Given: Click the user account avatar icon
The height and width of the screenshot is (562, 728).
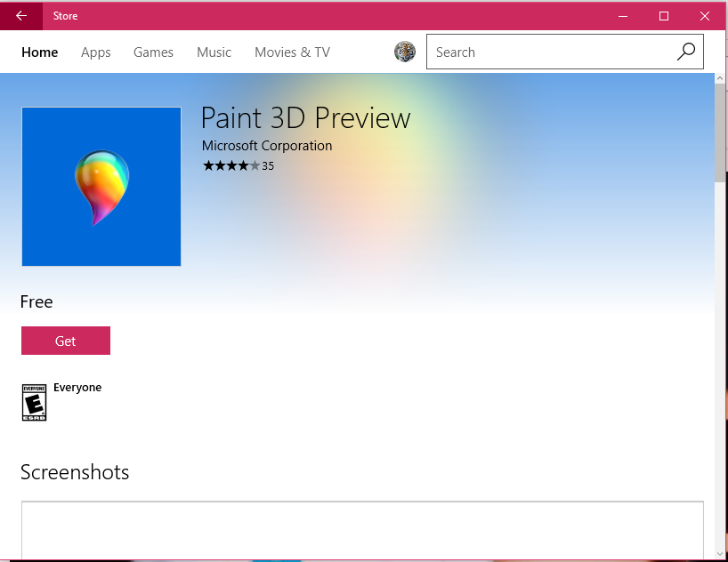Looking at the screenshot, I should (x=405, y=52).
